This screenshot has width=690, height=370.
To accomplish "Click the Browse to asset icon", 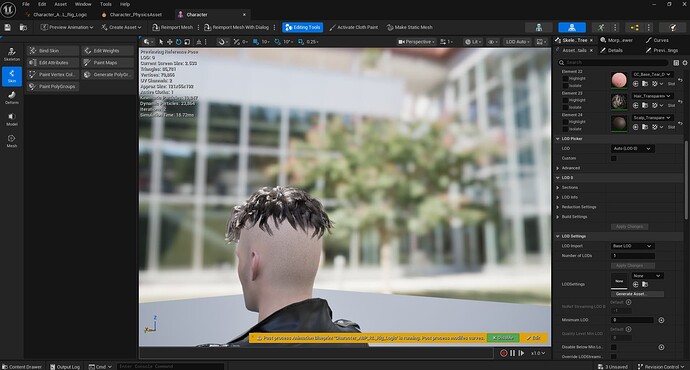I will (x=23, y=27).
